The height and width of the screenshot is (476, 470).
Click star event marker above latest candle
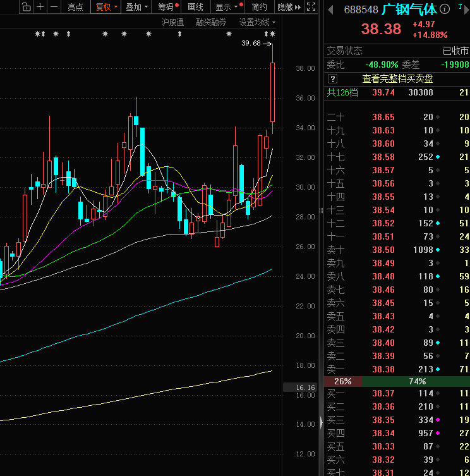273,34
